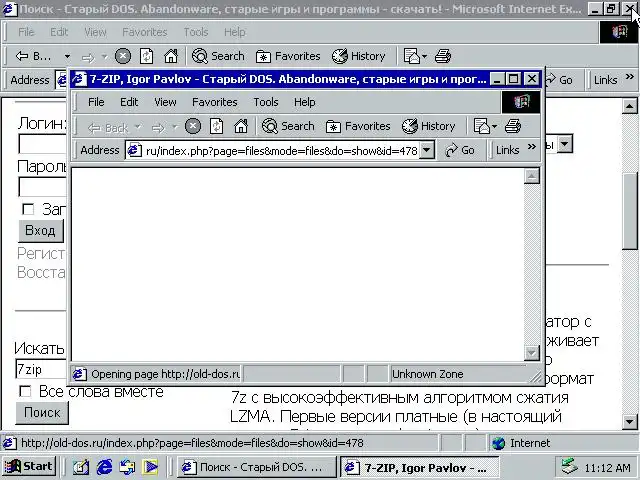
Task: Click scroll down arrow in background Поиск window
Action: tap(629, 421)
